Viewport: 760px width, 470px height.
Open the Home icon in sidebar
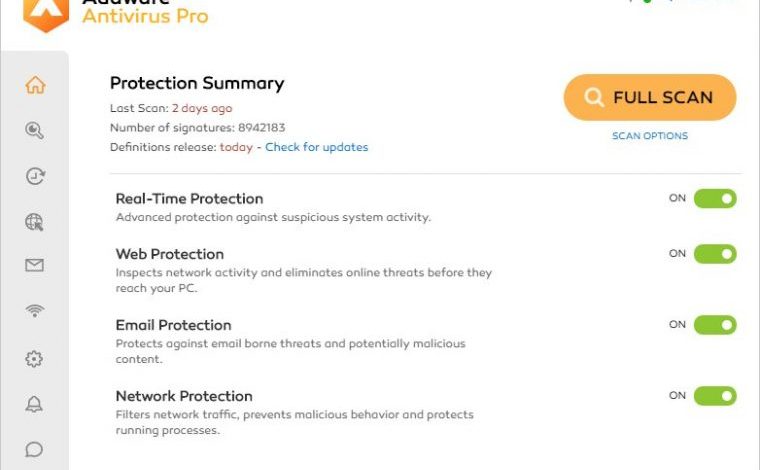coord(35,85)
